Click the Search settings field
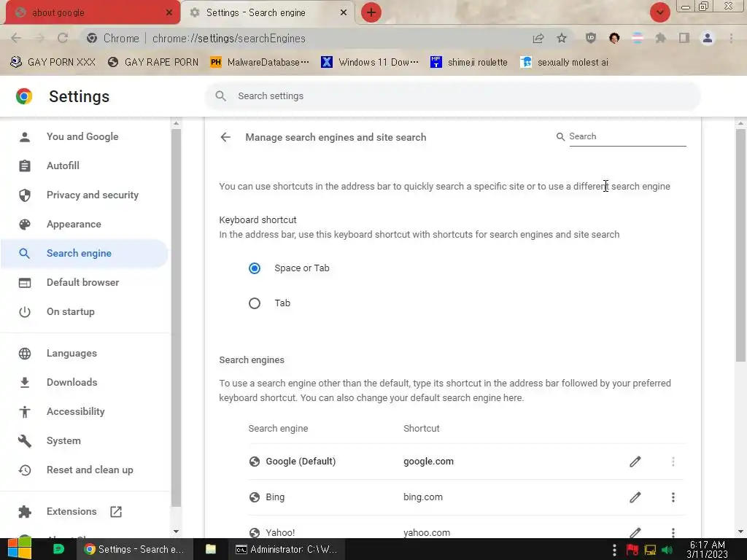 coord(452,96)
